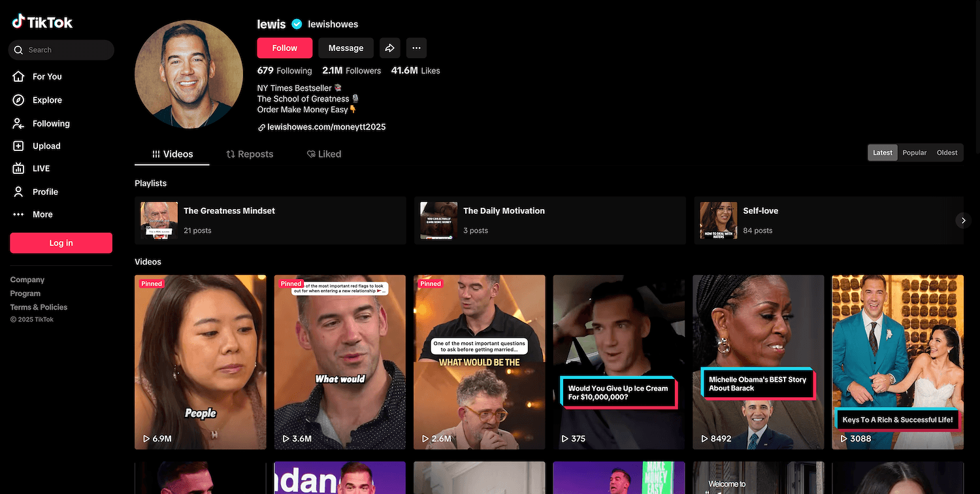980x494 pixels.
Task: Sort videos by Latest
Action: [882, 152]
